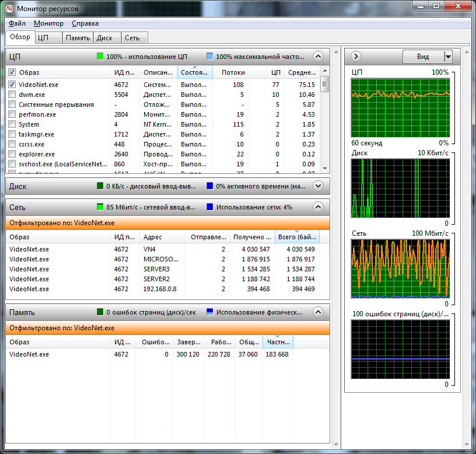Viewport: 476px width, 454px height.
Task: Collapse the Сеть section with chevron
Action: 318,207
